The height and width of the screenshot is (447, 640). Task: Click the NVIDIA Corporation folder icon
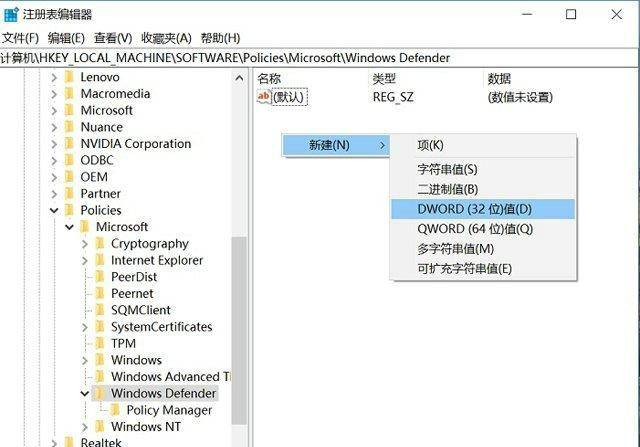click(70, 144)
